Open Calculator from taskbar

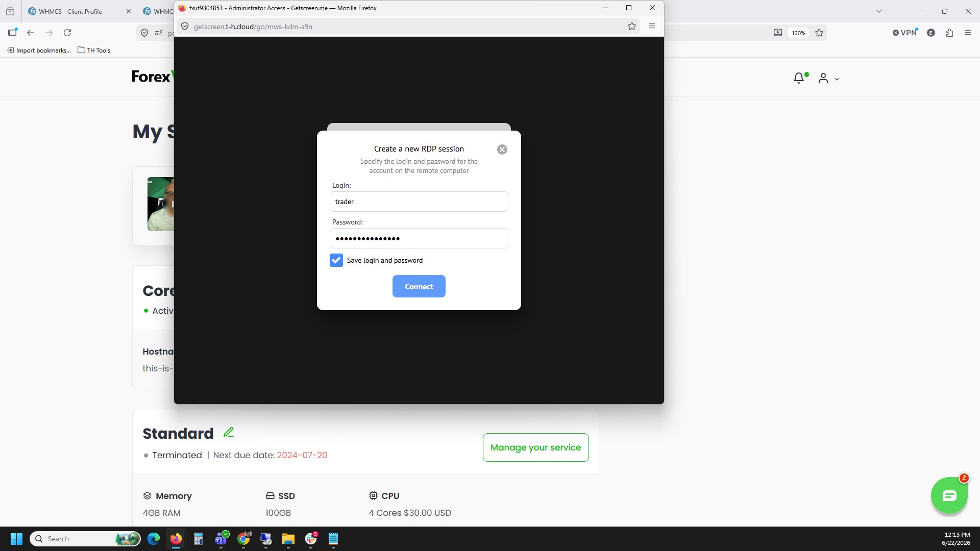coord(199,539)
